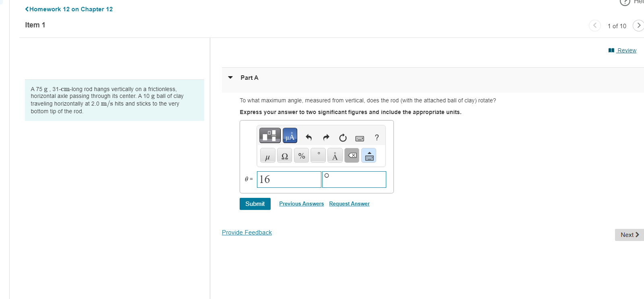
Task: Click the "Item 1" heading
Action: pos(35,25)
